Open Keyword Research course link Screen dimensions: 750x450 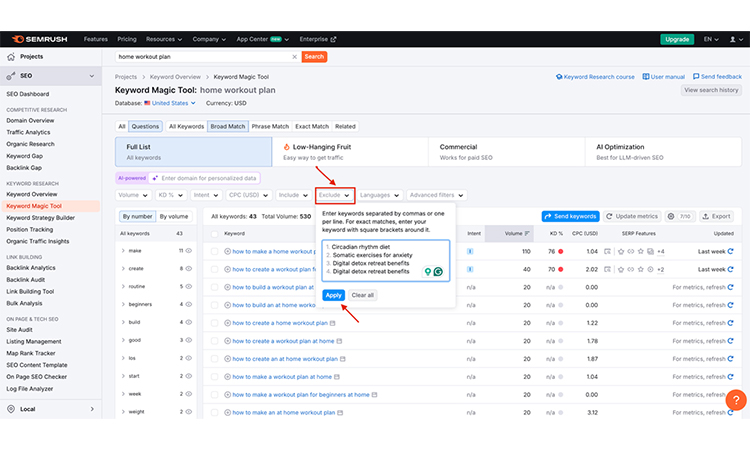click(x=595, y=77)
